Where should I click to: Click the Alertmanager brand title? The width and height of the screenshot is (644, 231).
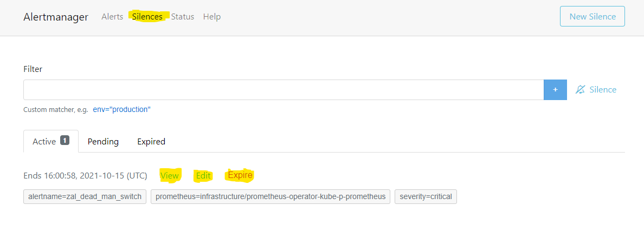coord(56,17)
